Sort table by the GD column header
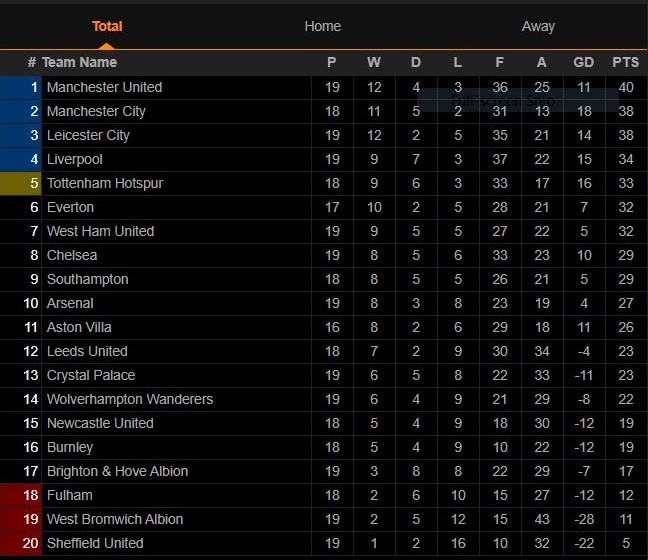The image size is (648, 560). point(584,62)
